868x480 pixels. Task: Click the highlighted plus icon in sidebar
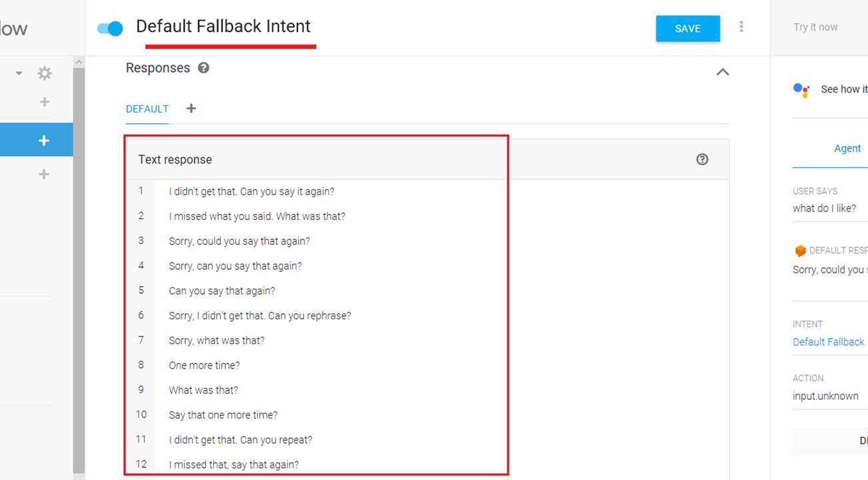click(44, 141)
